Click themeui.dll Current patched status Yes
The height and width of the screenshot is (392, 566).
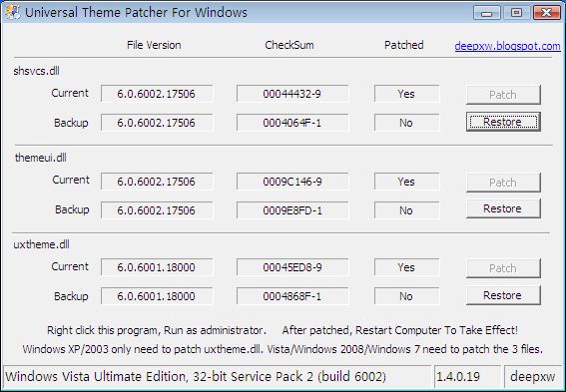pyautogui.click(x=407, y=181)
